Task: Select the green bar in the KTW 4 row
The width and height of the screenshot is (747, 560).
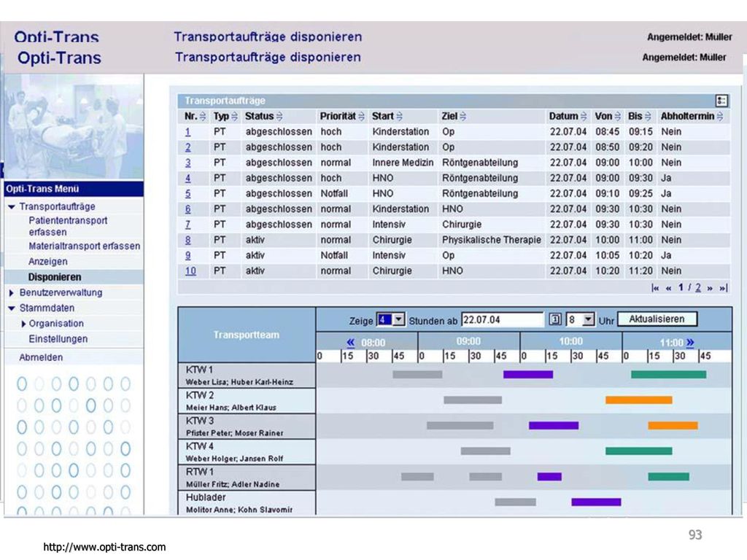Action: pyautogui.click(x=639, y=451)
